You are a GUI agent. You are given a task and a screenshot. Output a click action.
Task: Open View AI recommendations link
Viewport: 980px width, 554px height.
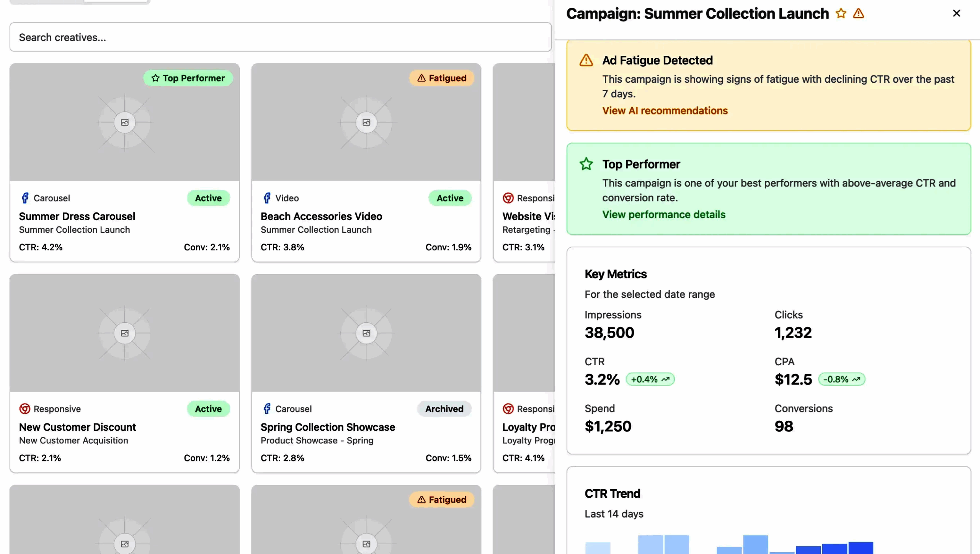tap(665, 111)
